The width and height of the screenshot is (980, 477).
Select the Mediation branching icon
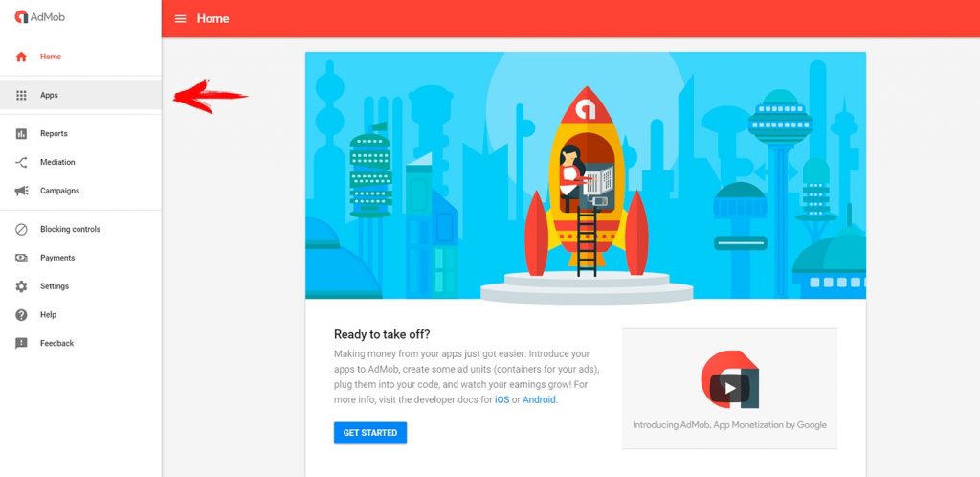[21, 163]
